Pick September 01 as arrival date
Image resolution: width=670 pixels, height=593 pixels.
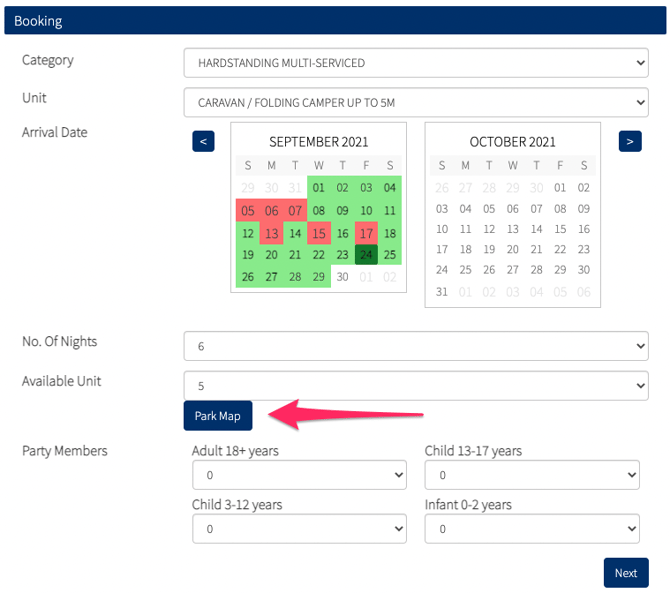point(318,187)
